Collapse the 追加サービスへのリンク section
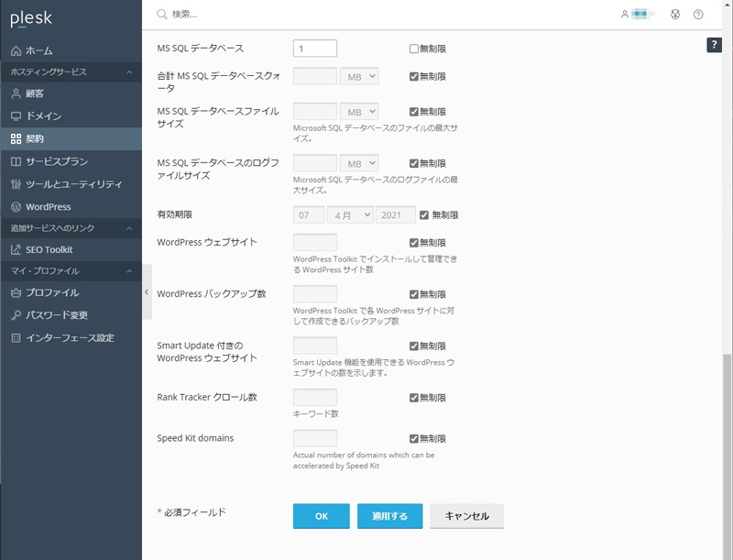Image resolution: width=733 pixels, height=560 pixels. coord(129,228)
